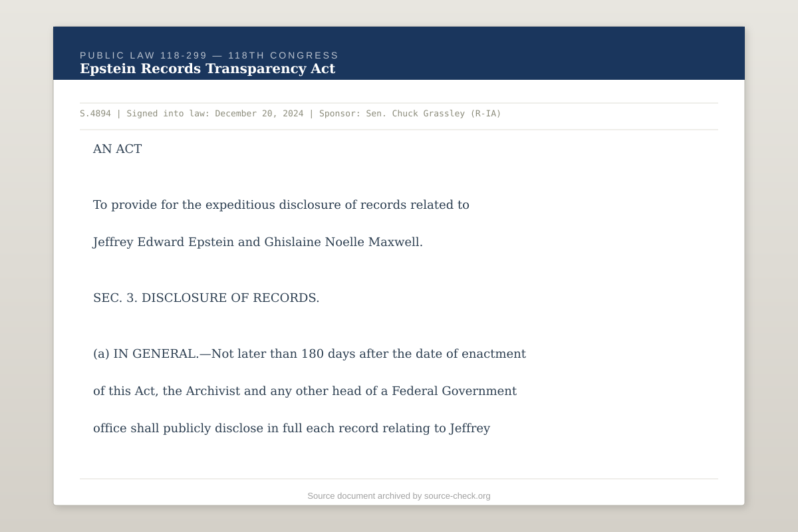The width and height of the screenshot is (798, 532).
Task: Select SEC. 3. DISCLOSURE OF RECORDS heading
Action: coord(206,297)
